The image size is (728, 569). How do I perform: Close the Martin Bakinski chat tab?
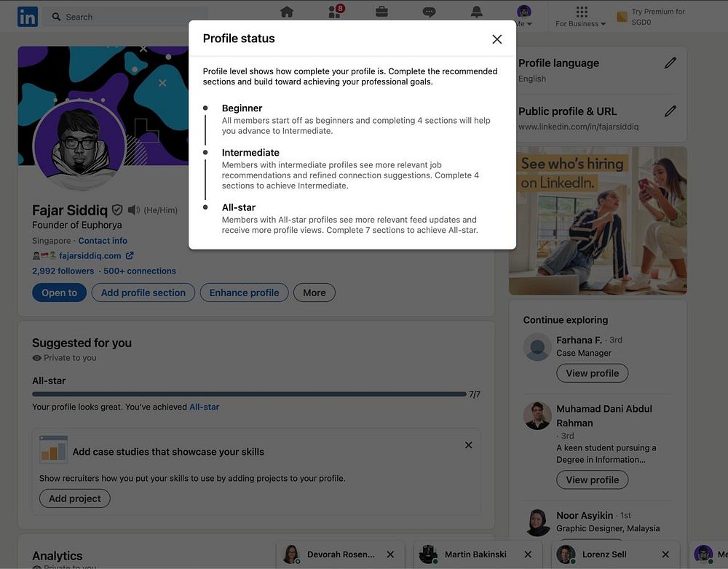click(528, 554)
